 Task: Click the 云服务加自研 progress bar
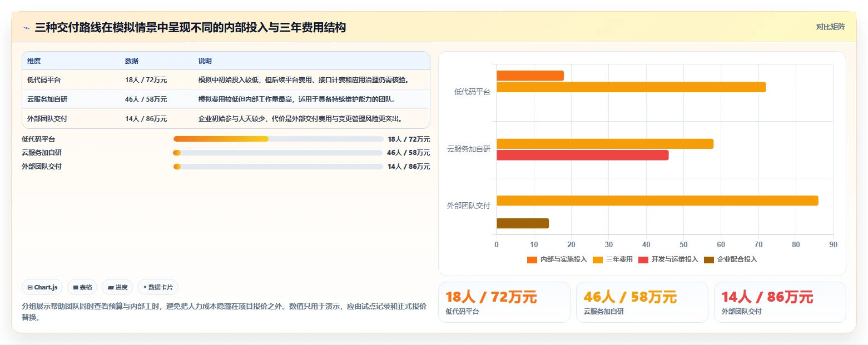point(279,153)
